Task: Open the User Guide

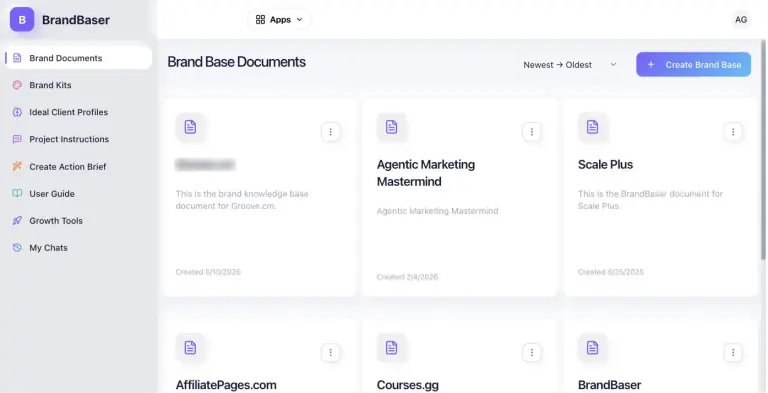Action: point(52,194)
